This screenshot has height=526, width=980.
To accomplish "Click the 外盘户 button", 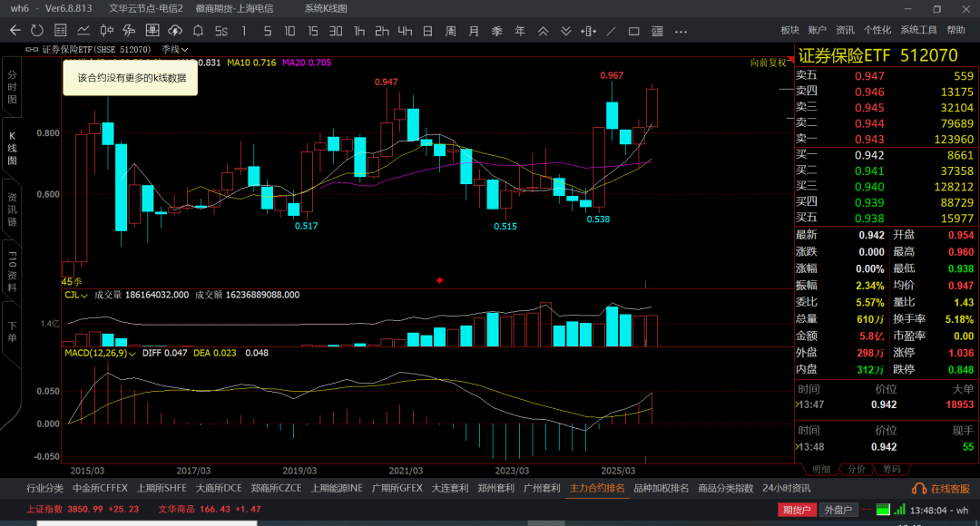I will click(838, 510).
